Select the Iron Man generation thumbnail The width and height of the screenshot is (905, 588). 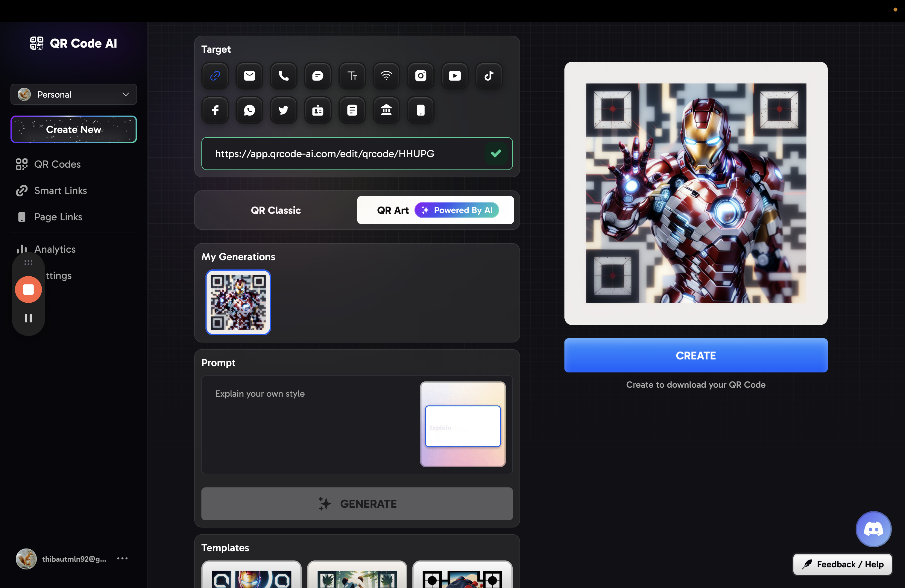[239, 302]
